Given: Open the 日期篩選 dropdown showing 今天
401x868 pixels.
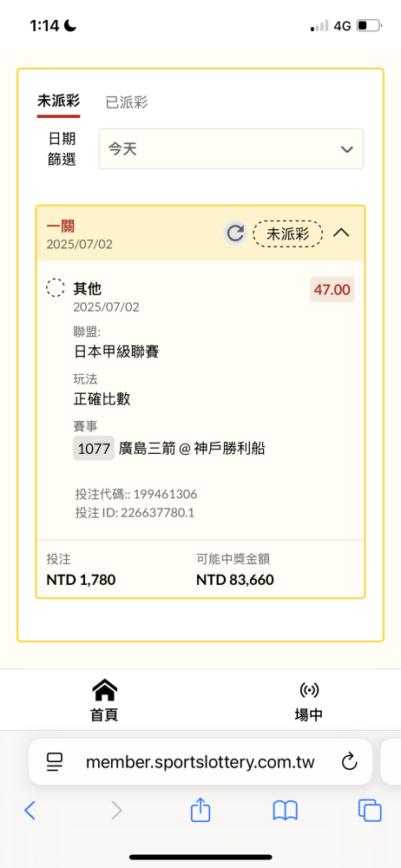Looking at the screenshot, I should (x=231, y=149).
